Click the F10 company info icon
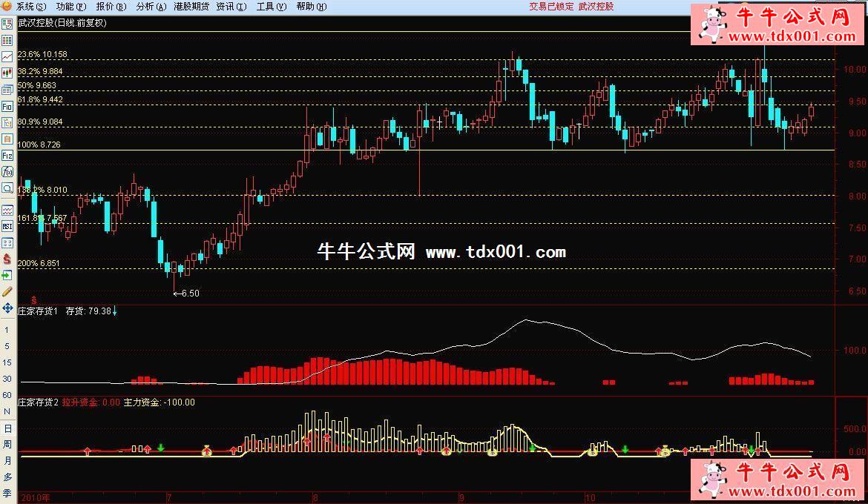This screenshot has width=868, height=504. (7, 106)
